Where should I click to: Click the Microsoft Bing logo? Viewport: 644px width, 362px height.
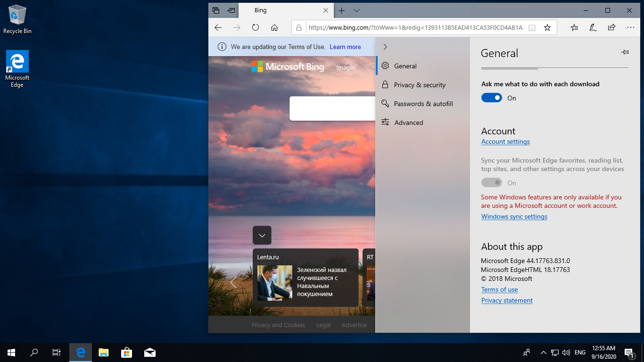[288, 67]
